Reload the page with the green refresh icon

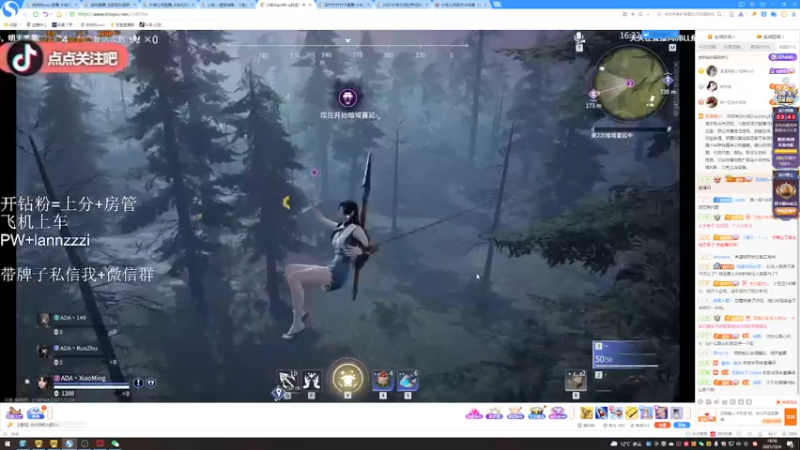point(36,14)
